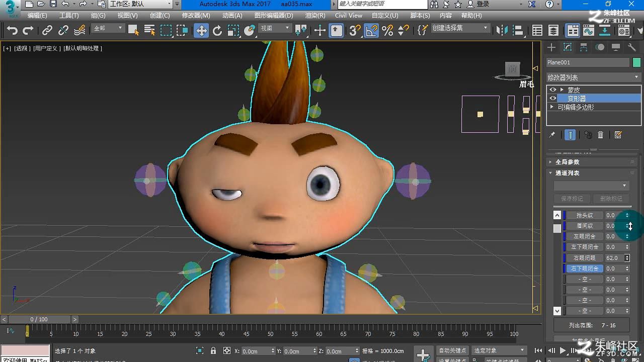This screenshot has height=362, width=644.
Task: Expand the 全局参数 rollout
Action: pyautogui.click(x=592, y=162)
